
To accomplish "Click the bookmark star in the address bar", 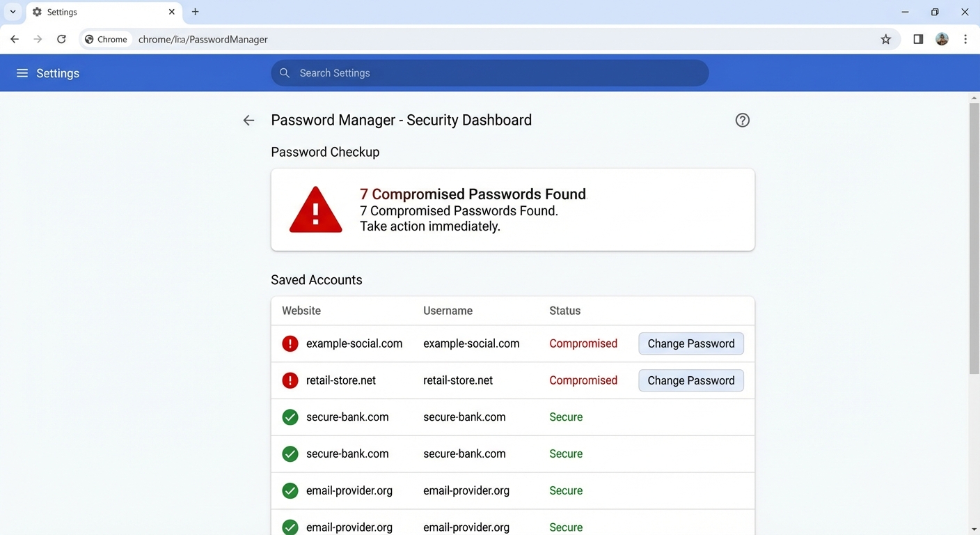I will coord(886,39).
